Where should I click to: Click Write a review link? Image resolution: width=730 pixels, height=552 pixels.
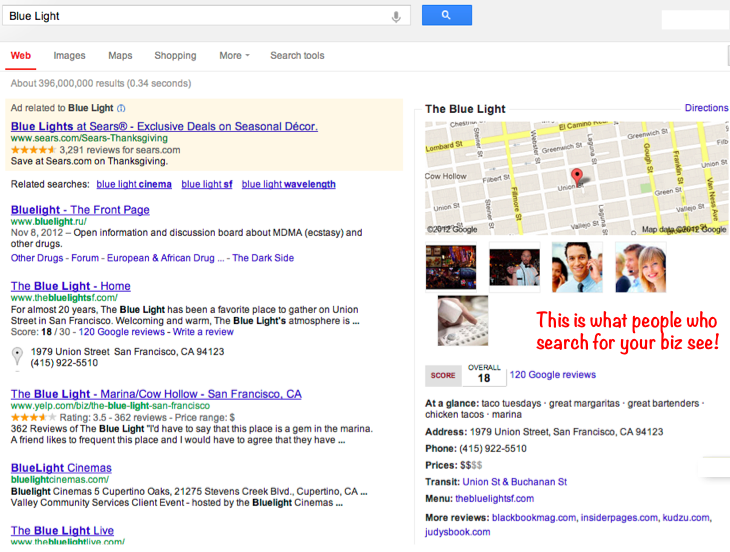(203, 332)
